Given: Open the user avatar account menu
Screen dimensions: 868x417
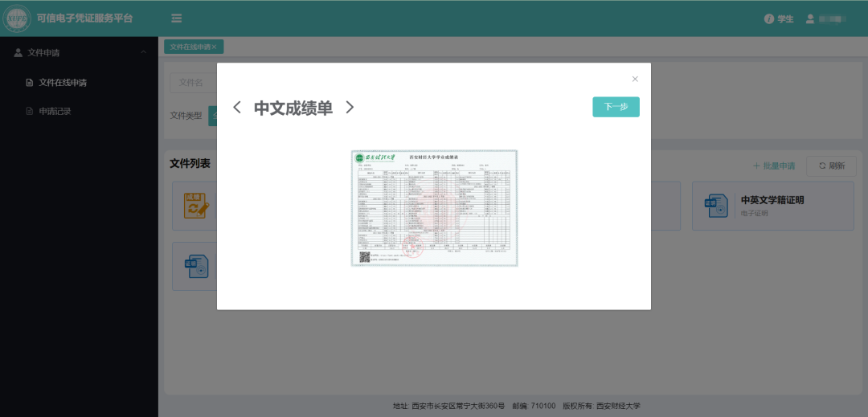Looking at the screenshot, I should click(x=810, y=18).
